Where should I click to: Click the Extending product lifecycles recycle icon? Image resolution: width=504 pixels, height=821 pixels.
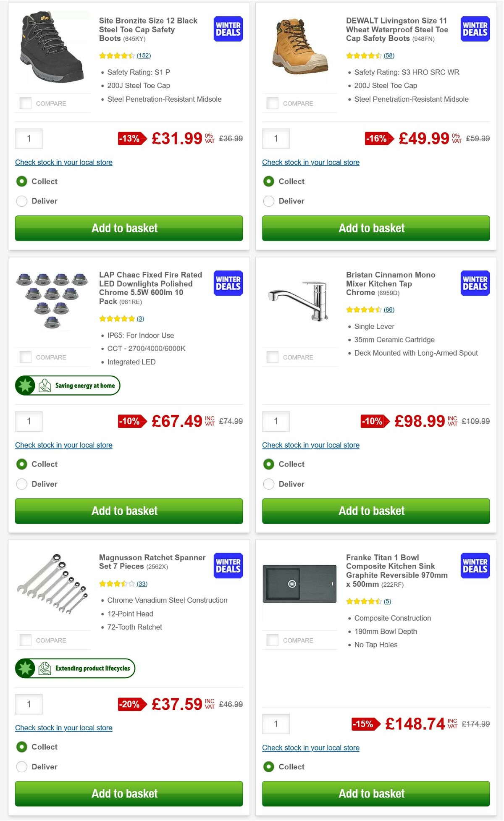(25, 668)
